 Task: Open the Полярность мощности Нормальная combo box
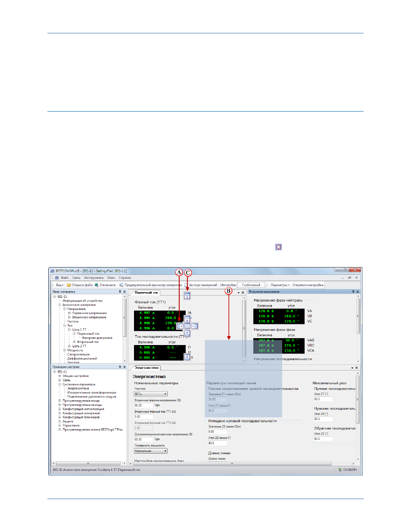pos(151,451)
